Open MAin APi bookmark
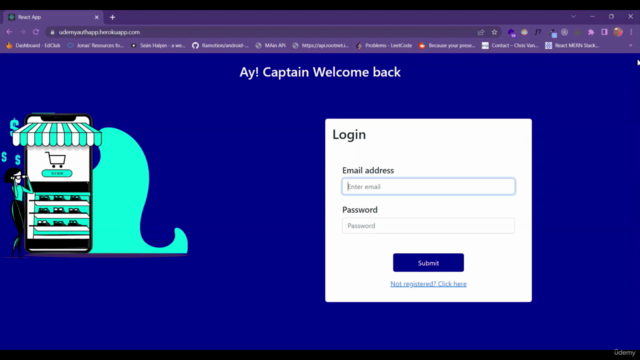640x360 pixels. (270, 45)
